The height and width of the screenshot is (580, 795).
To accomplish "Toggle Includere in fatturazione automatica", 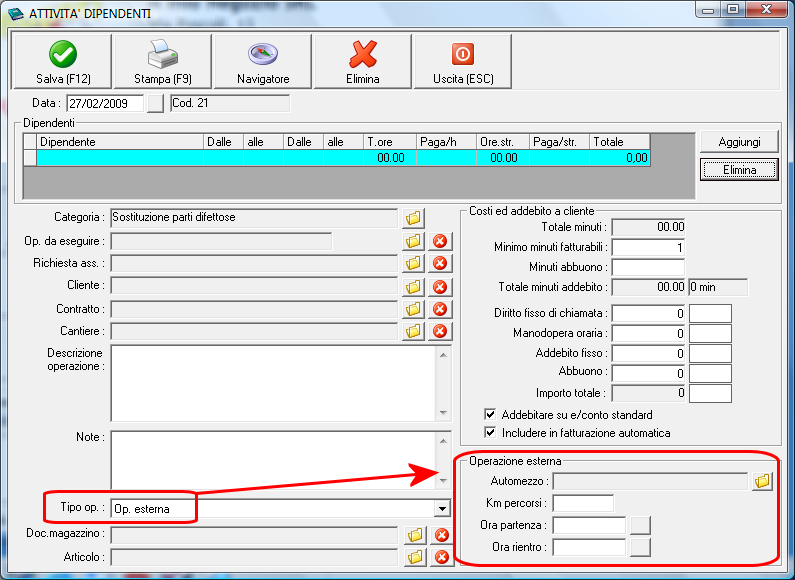I will click(490, 432).
